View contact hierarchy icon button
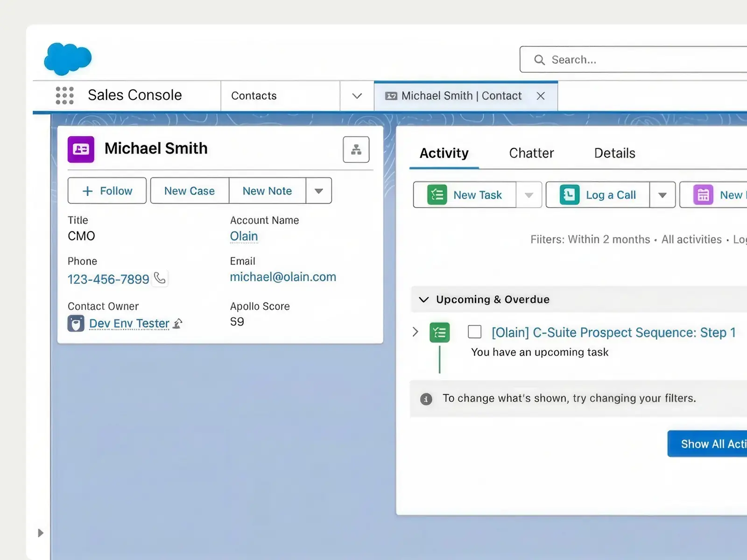The image size is (747, 560). tap(356, 149)
